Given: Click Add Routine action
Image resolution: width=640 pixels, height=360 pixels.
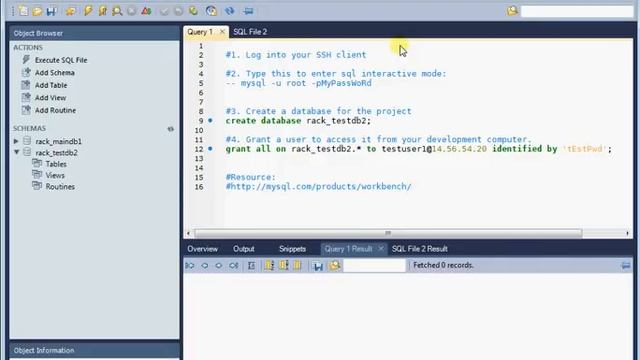Looking at the screenshot, I should point(55,110).
